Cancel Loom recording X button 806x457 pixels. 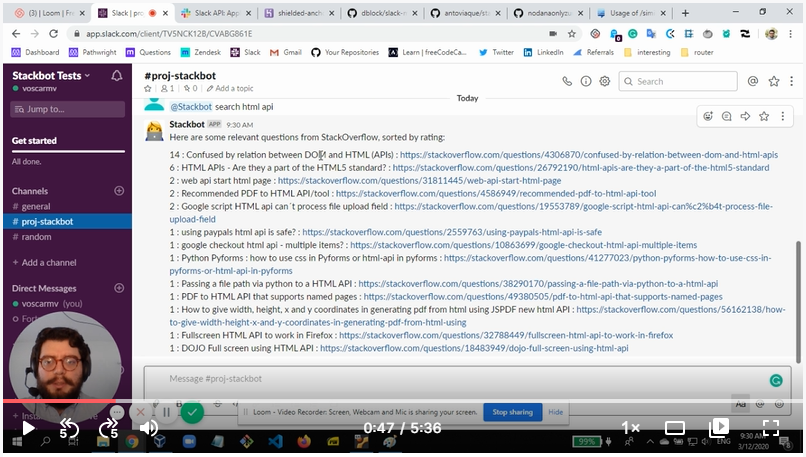click(x=140, y=412)
